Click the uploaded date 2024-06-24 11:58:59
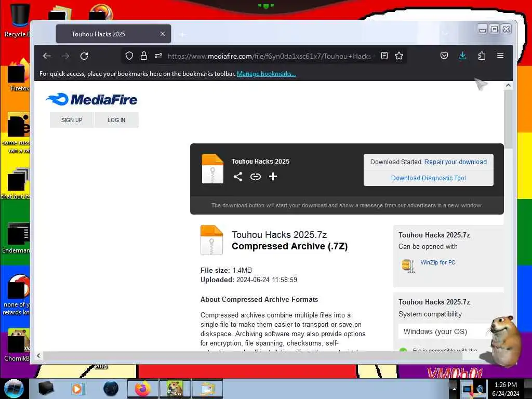 (x=267, y=280)
